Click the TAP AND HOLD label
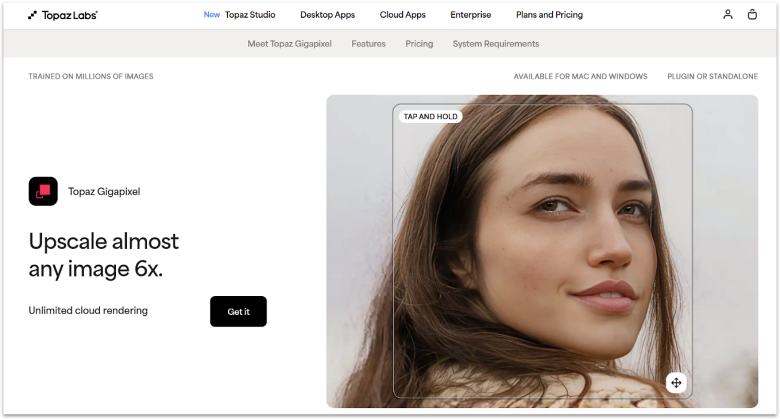The image size is (780, 419). coord(430,116)
